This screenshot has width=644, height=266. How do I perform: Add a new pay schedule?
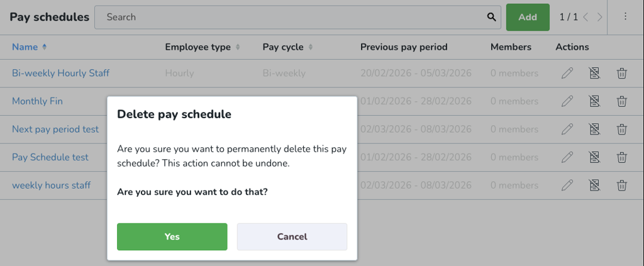(528, 18)
